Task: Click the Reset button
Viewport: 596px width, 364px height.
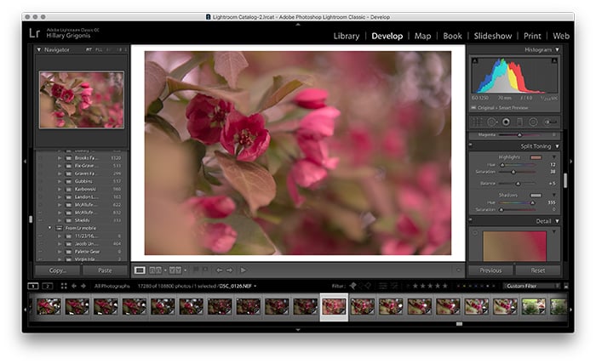Action: point(538,270)
